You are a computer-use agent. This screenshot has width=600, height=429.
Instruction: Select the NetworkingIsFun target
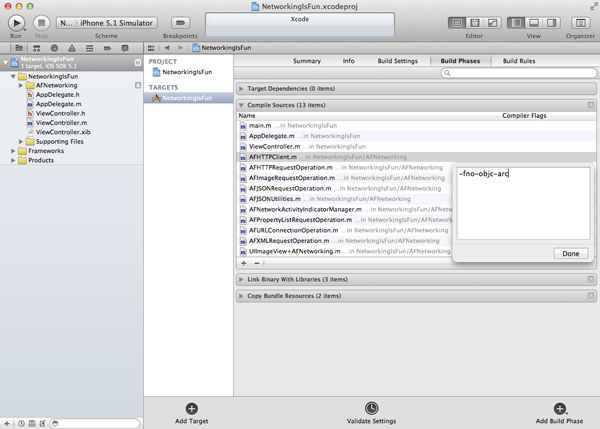coord(188,98)
